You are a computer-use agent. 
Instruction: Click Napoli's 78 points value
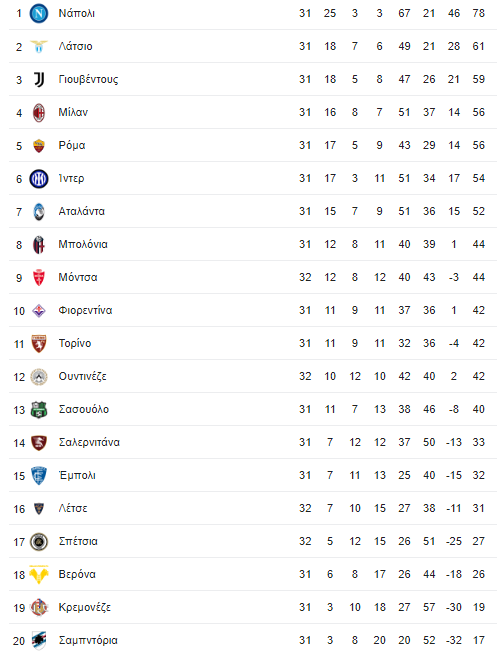pos(479,13)
